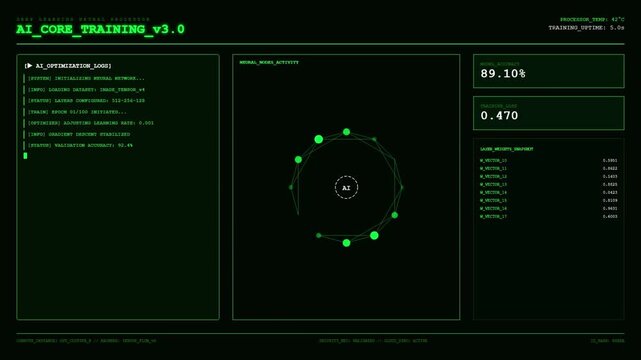
Task: Click the LAYER_WEIGHTS_SNAPSHOT heading
Action: click(x=507, y=149)
